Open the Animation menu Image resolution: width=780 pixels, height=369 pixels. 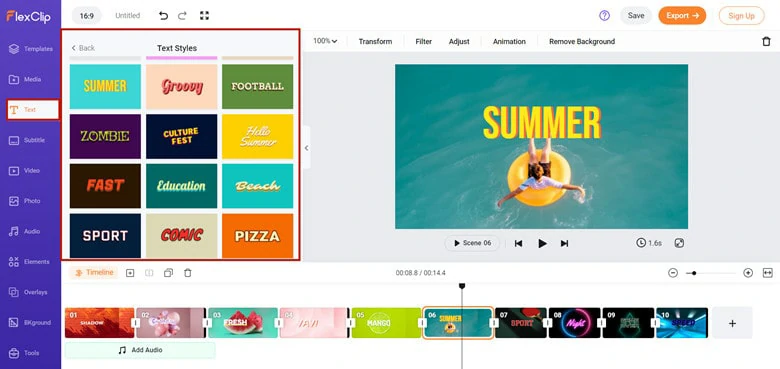pyautogui.click(x=509, y=42)
